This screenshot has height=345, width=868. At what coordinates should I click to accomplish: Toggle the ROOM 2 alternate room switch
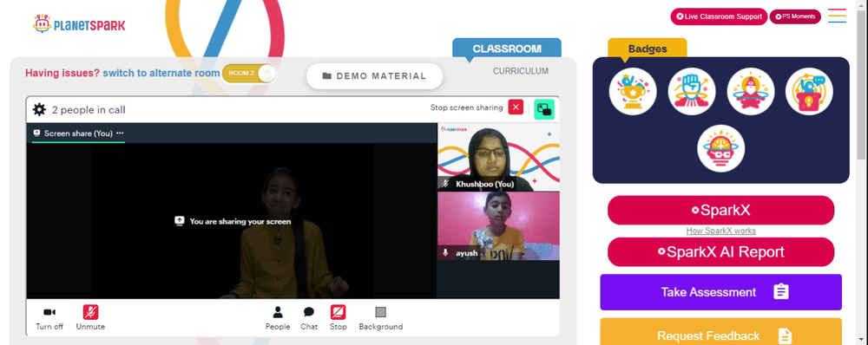click(249, 74)
